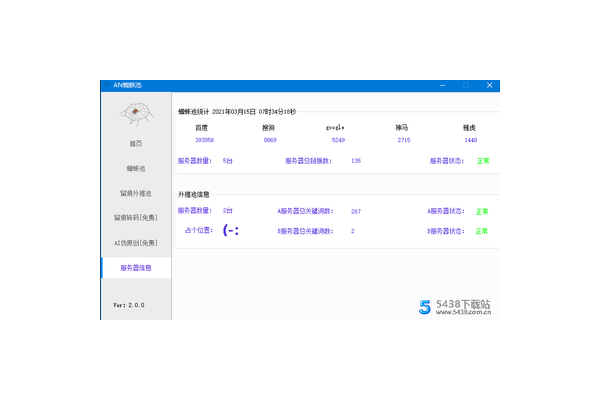Click the A服务器状态 正常 indicator
Screen dimensions: 600x400
click(x=482, y=211)
